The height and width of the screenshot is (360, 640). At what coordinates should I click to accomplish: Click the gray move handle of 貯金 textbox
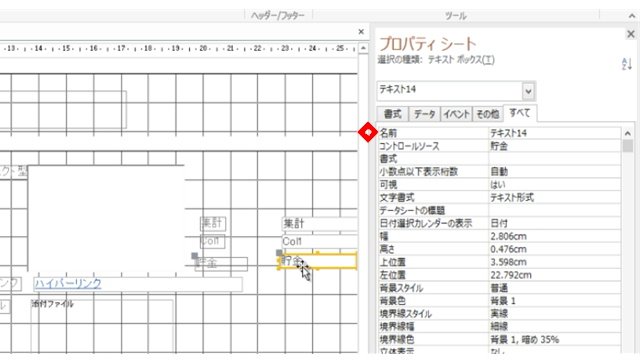(x=279, y=253)
